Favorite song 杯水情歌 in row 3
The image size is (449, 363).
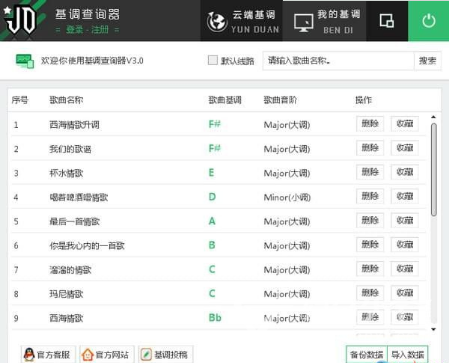(405, 172)
